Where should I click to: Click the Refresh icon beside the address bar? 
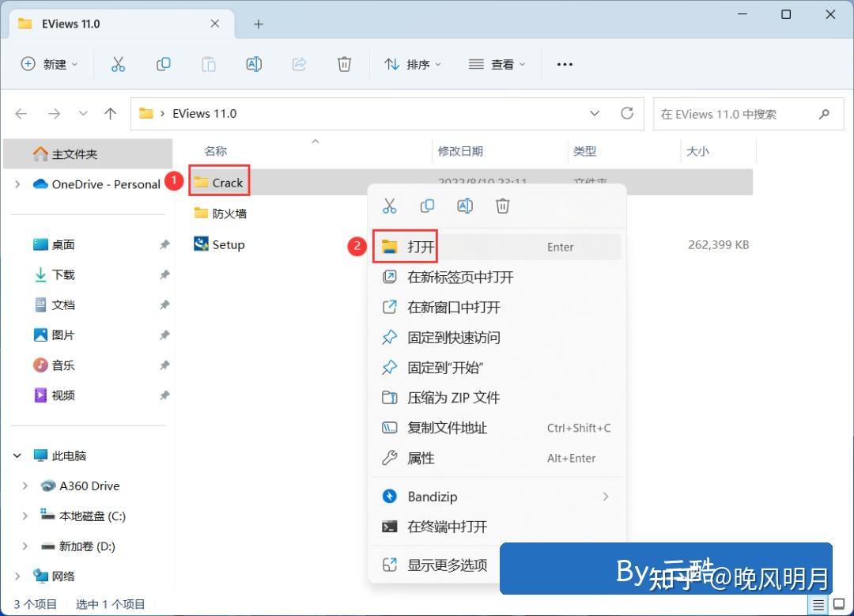click(x=628, y=113)
